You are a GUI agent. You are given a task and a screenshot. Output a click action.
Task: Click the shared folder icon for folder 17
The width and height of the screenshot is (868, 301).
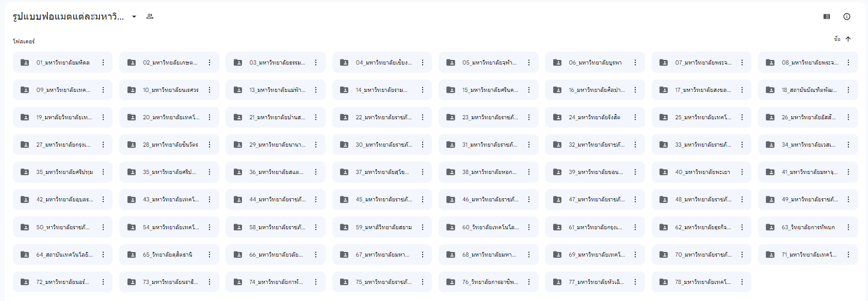pyautogui.click(x=664, y=90)
